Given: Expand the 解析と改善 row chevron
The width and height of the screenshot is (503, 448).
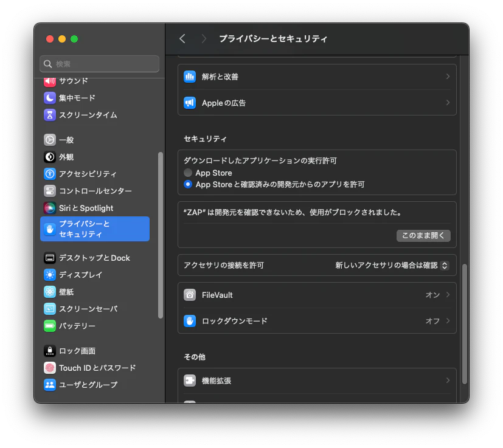Looking at the screenshot, I should 448,77.
